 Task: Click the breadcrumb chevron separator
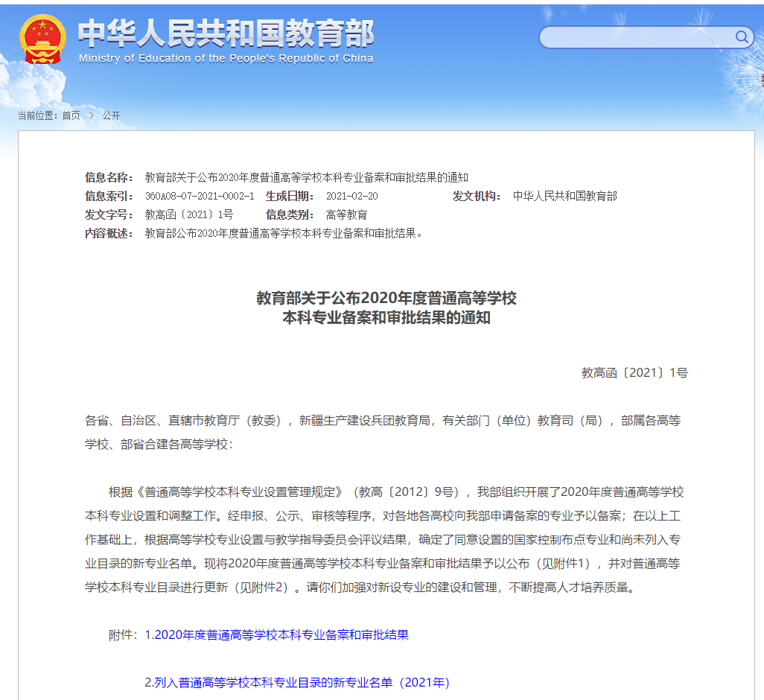pos(92,115)
